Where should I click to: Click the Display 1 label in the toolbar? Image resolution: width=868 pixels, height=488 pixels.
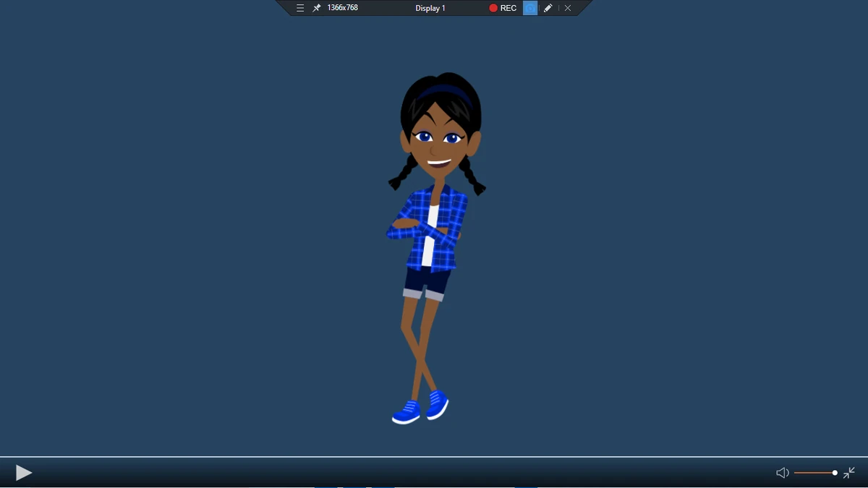point(431,8)
